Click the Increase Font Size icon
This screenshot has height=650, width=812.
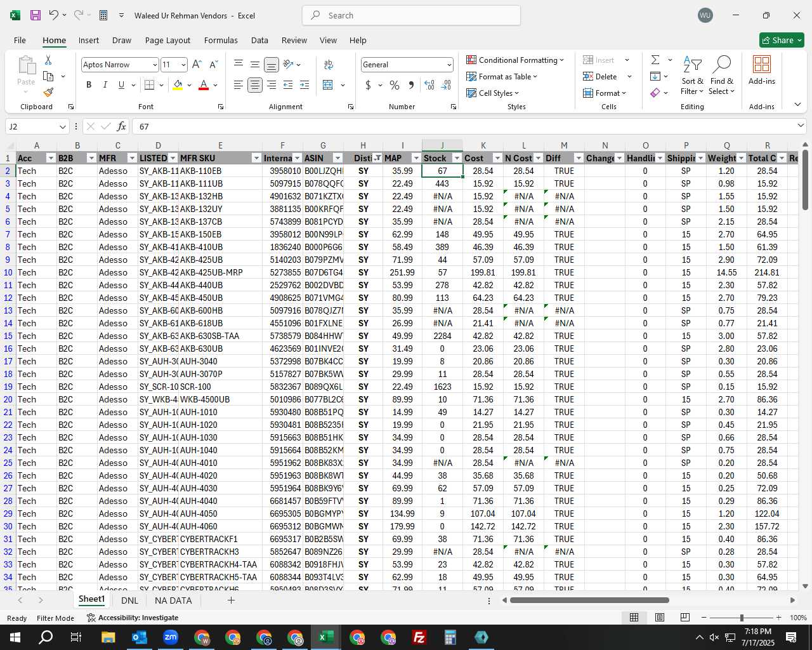[x=197, y=64]
